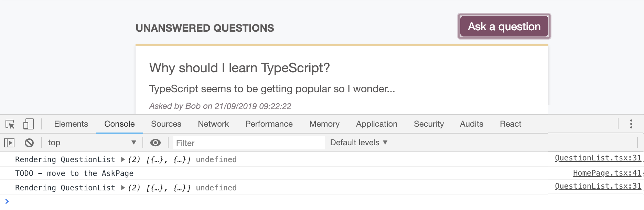The height and width of the screenshot is (210, 644).
Task: Open the top JavaScript context dropdown
Action: (x=92, y=143)
